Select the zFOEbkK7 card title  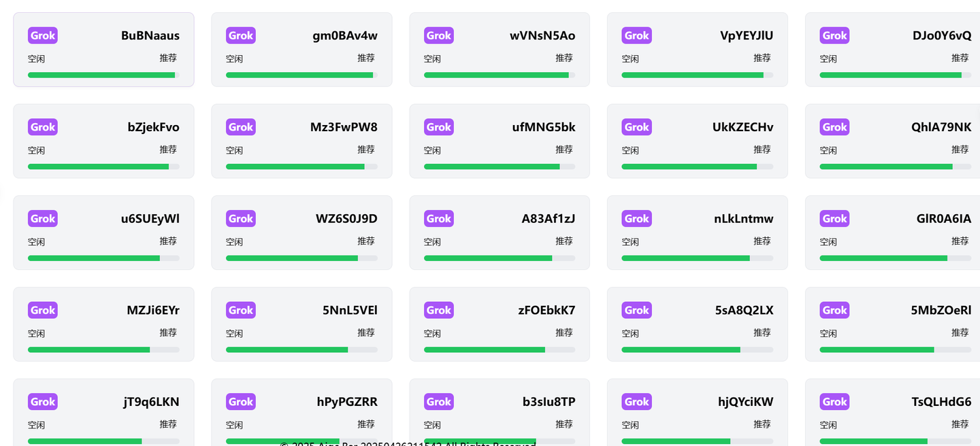[546, 310]
